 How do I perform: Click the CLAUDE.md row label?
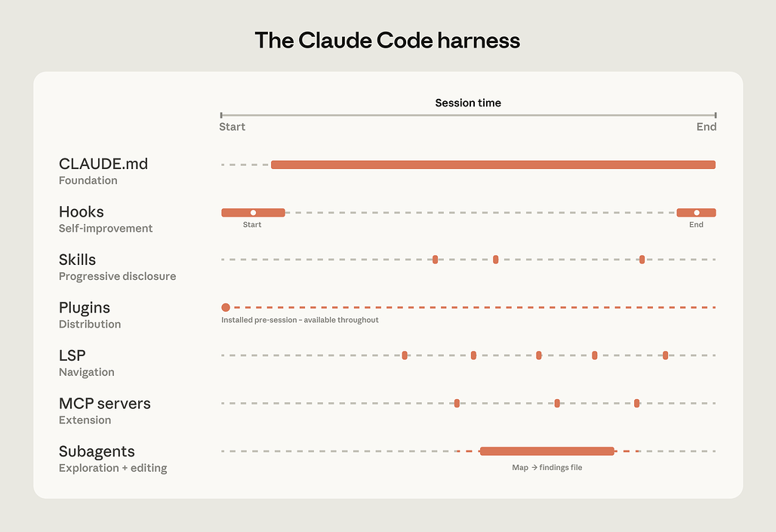click(103, 164)
